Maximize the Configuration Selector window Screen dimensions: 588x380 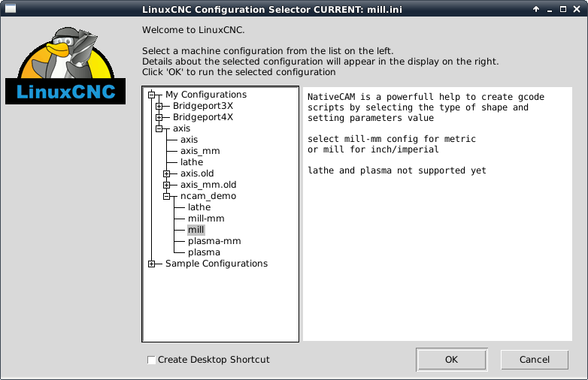pyautogui.click(x=563, y=9)
